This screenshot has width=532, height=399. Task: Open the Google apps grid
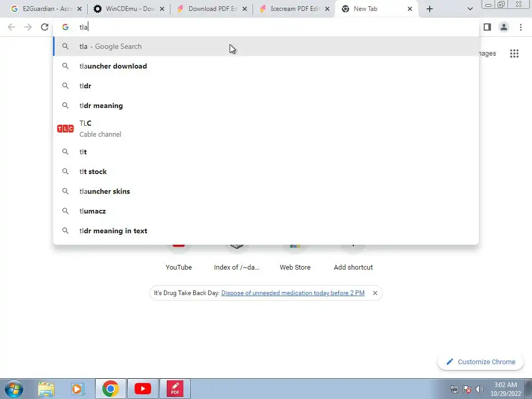coord(514,54)
